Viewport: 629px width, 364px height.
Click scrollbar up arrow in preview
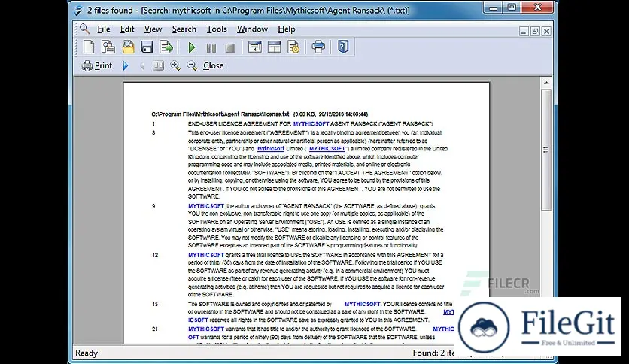coord(546,83)
